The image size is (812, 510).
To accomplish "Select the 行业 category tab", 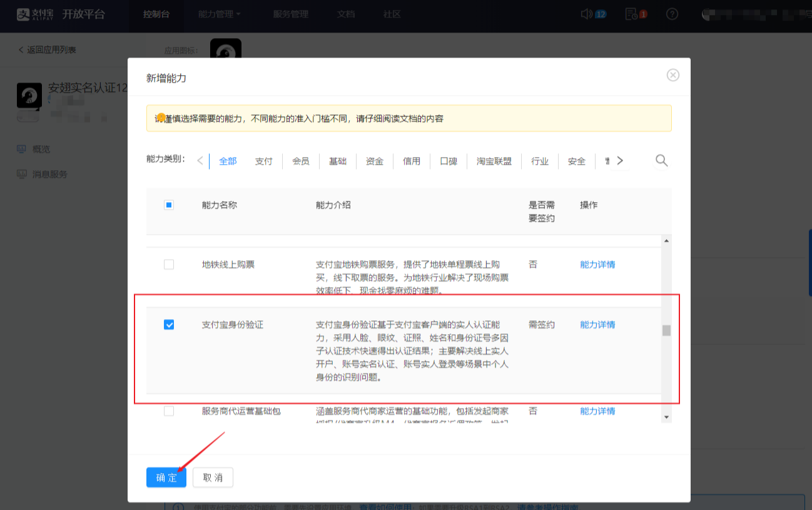I will pyautogui.click(x=540, y=161).
